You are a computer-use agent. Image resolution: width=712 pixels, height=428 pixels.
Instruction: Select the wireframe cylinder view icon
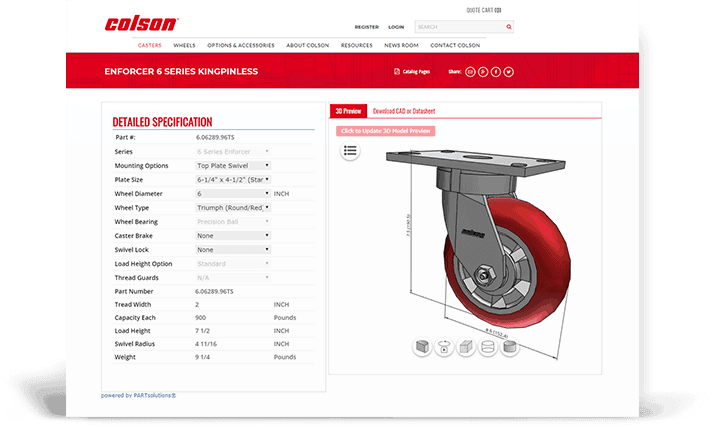tap(488, 347)
